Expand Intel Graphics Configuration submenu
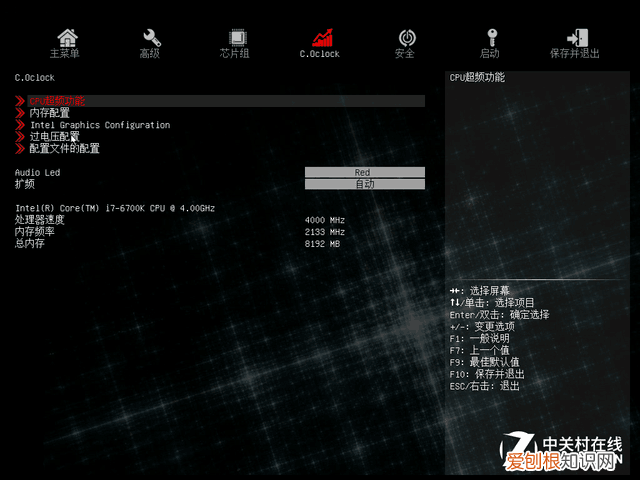 [x=100, y=125]
